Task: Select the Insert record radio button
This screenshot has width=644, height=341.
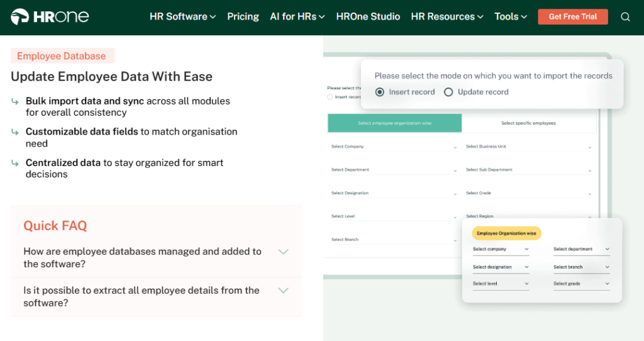Action: (x=380, y=92)
